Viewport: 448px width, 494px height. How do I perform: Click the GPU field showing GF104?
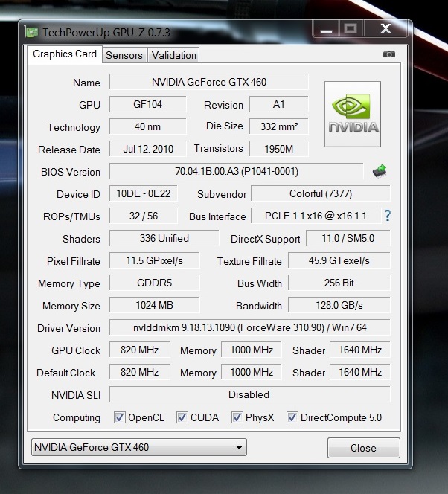click(148, 104)
